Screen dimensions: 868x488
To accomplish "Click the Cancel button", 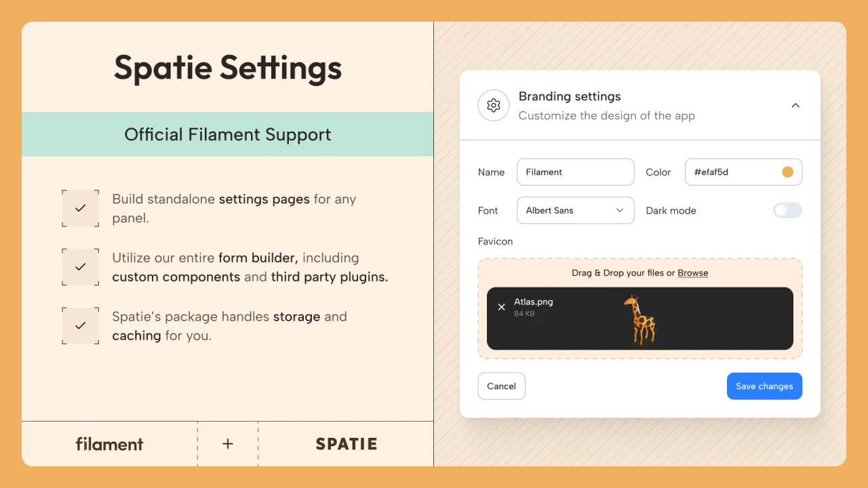I will pos(501,386).
